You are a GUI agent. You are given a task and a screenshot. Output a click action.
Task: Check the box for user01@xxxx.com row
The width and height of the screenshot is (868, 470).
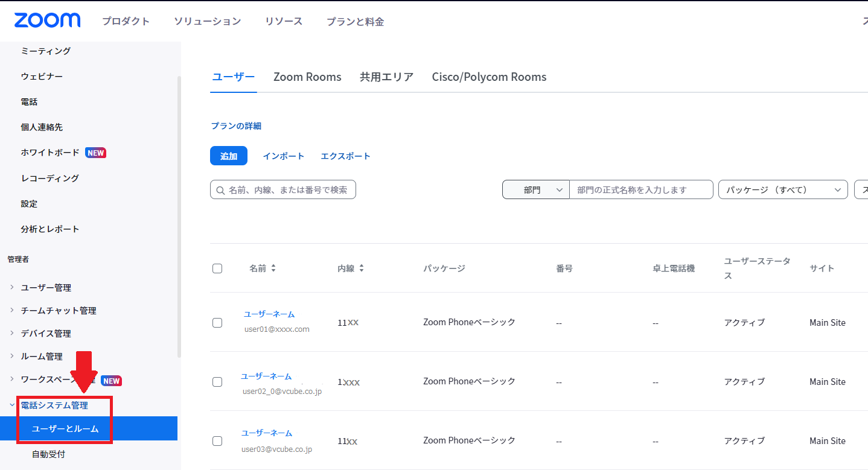(217, 323)
